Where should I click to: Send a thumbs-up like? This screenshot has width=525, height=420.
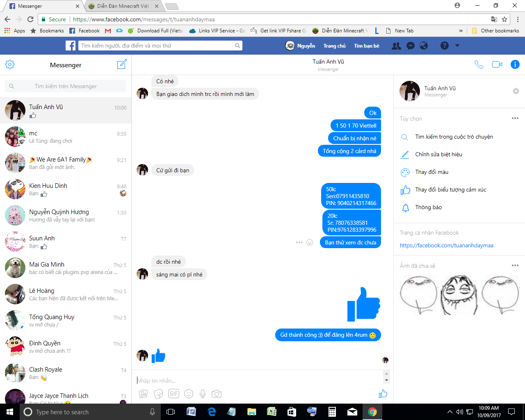point(383,393)
